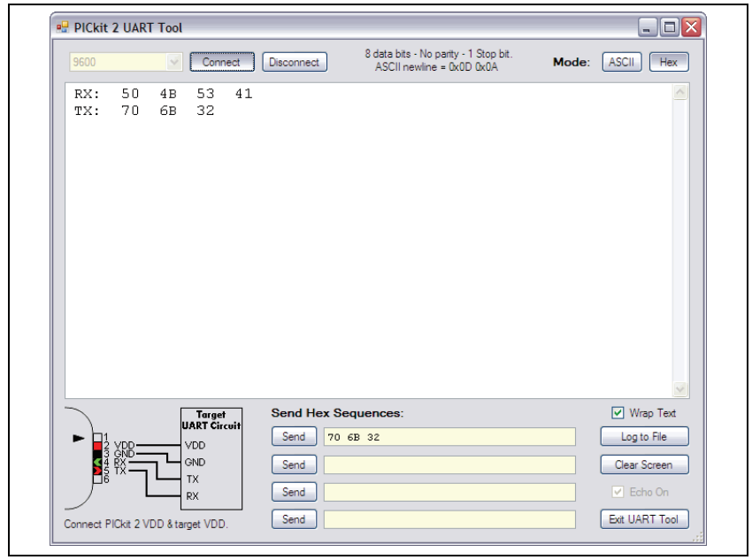
Task: Click the 'Send Hex Sequences:' label
Action: coord(337,413)
